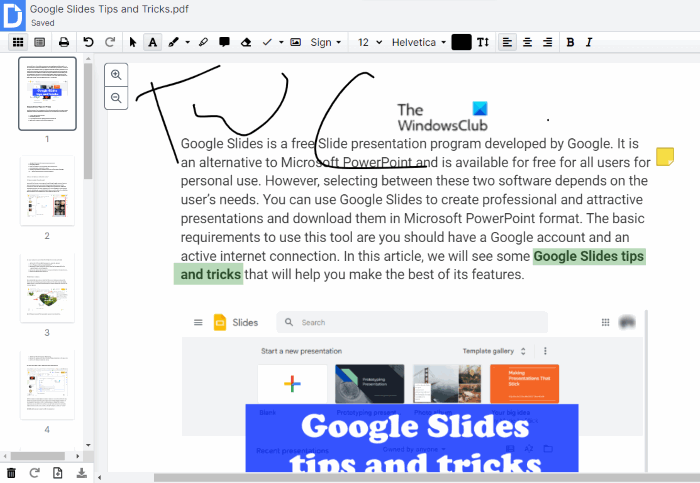Add a new page with page-plus icon
The height and width of the screenshot is (483, 700).
coord(58,473)
